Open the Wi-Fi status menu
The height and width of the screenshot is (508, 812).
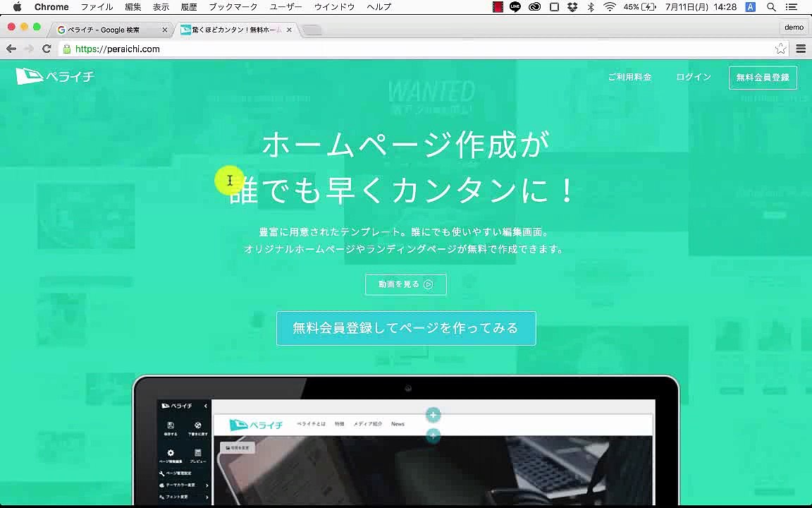click(610, 7)
